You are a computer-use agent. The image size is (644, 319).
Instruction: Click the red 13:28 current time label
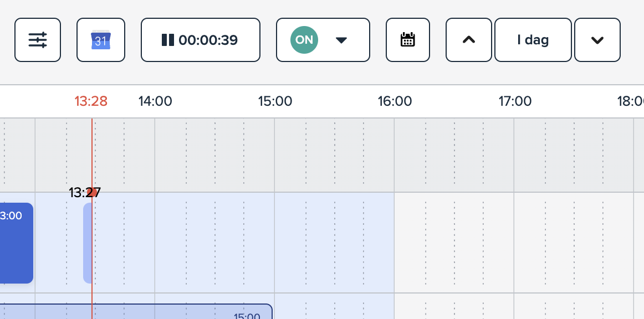point(91,101)
